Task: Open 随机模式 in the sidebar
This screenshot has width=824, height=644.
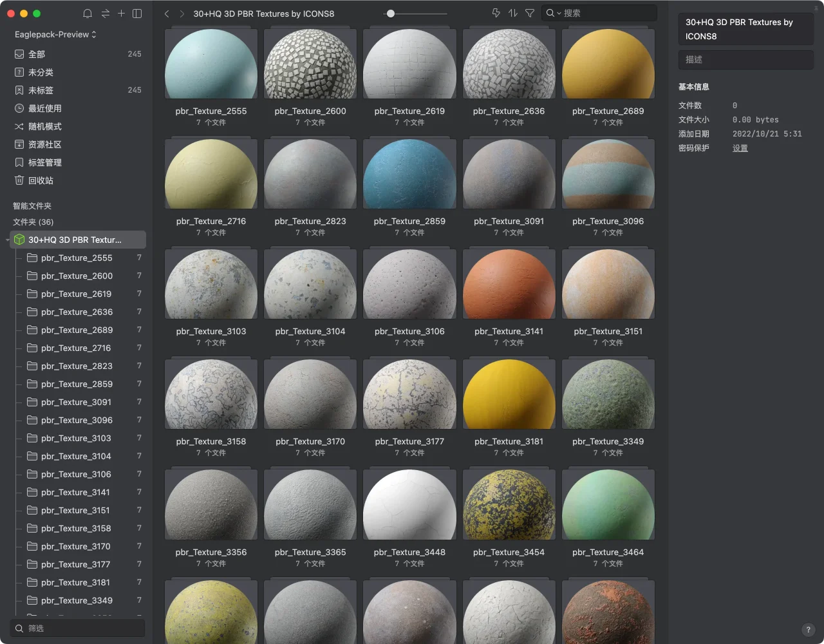Action: (x=78, y=126)
